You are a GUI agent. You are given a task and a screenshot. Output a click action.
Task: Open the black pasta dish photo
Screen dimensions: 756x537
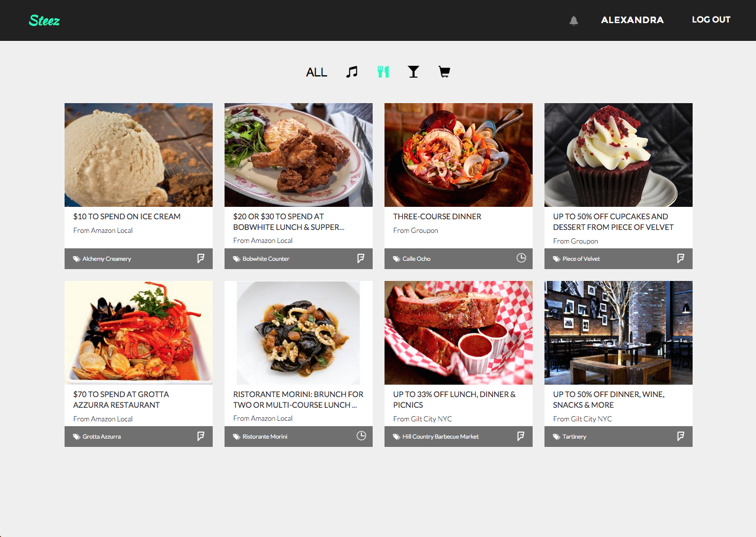299,333
